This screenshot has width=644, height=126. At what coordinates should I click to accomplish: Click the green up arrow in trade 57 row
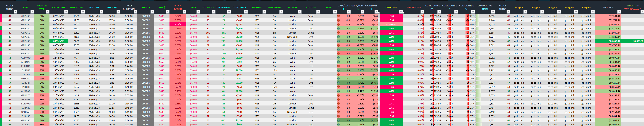pyautogui.click(x=338, y=83)
